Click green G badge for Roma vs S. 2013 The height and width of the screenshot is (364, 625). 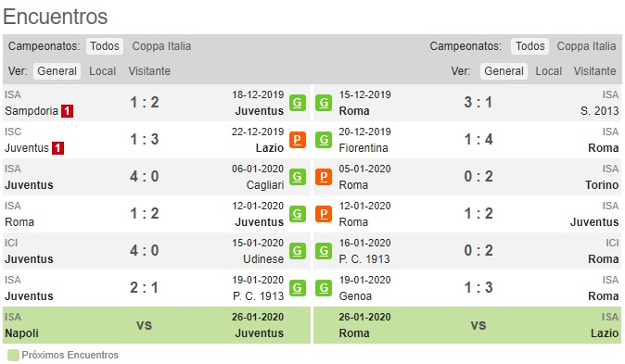point(324,103)
